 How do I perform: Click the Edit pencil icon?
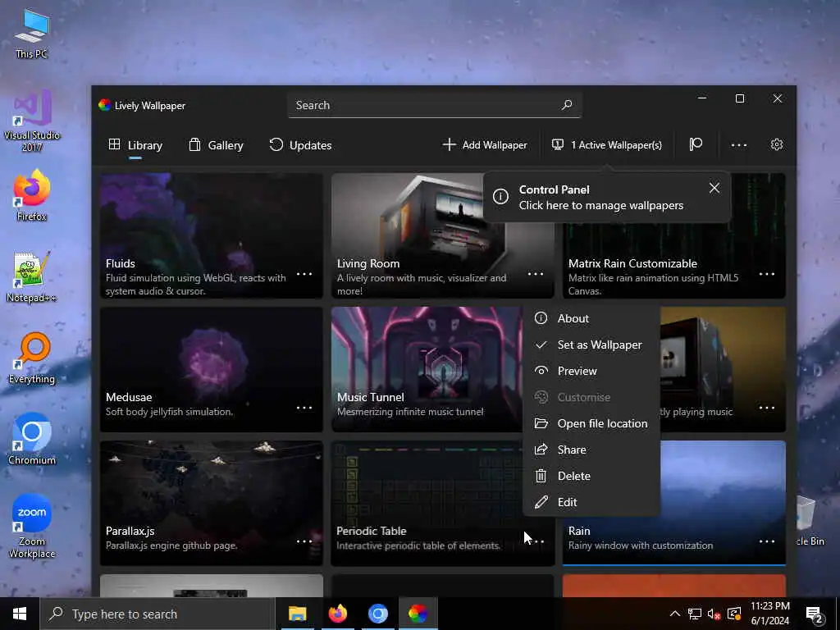click(x=541, y=502)
